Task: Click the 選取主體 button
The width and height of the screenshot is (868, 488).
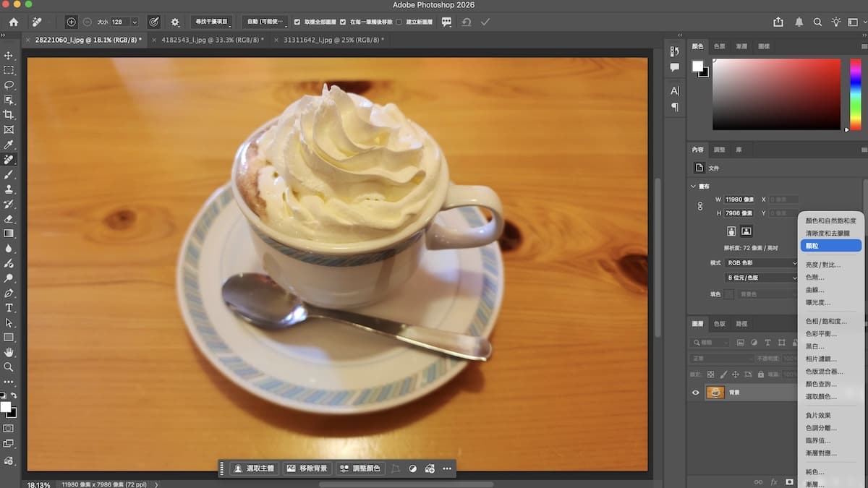Action: 254,468
